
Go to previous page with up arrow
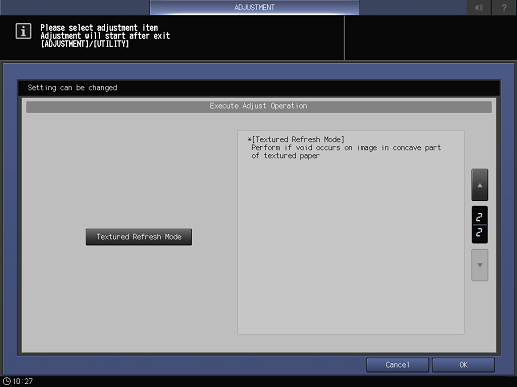[479, 185]
